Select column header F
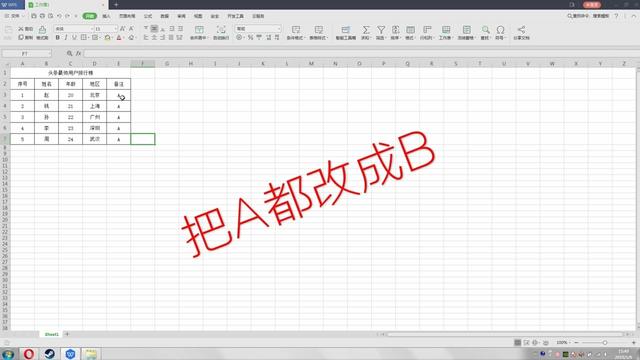This screenshot has width=640, height=360. pyautogui.click(x=142, y=64)
